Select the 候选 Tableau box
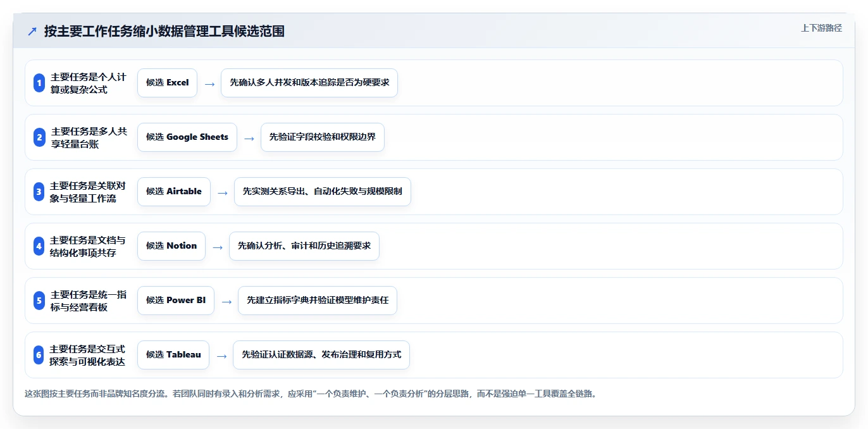The width and height of the screenshot is (868, 429). (x=173, y=355)
